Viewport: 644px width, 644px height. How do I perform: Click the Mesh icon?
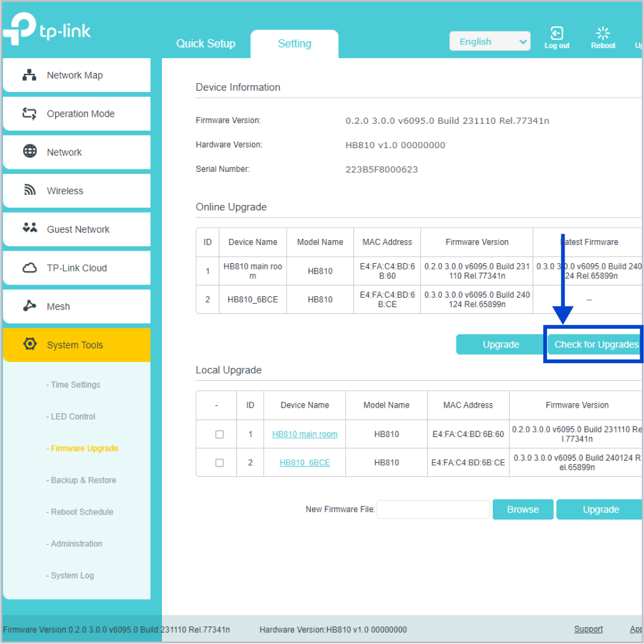pyautogui.click(x=29, y=306)
